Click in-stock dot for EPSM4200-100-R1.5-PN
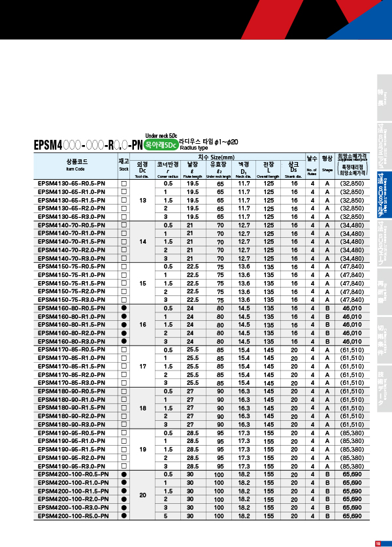This screenshot has width=392, height=547. (124, 491)
